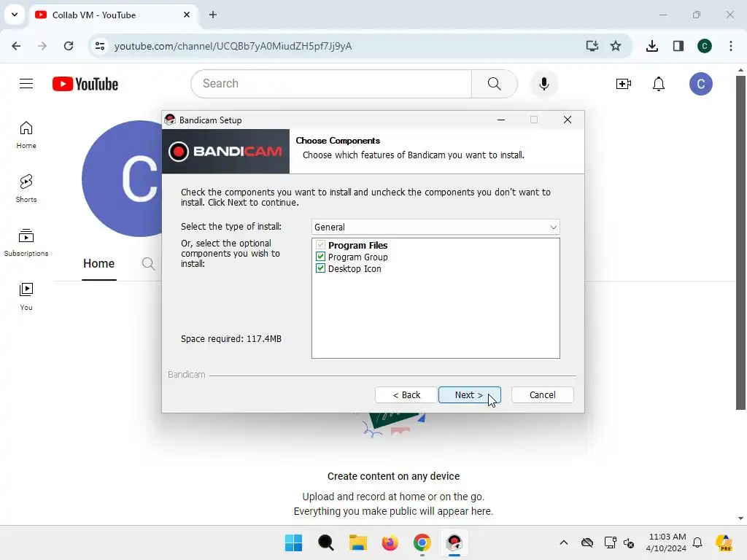Start voice search with microphone
The height and width of the screenshot is (560, 747).
click(x=543, y=84)
